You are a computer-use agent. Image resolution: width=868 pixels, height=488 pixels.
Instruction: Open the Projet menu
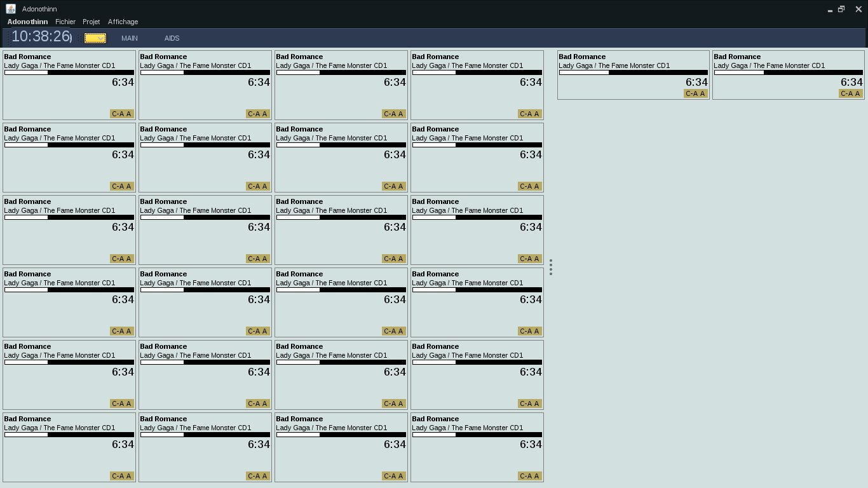point(92,22)
